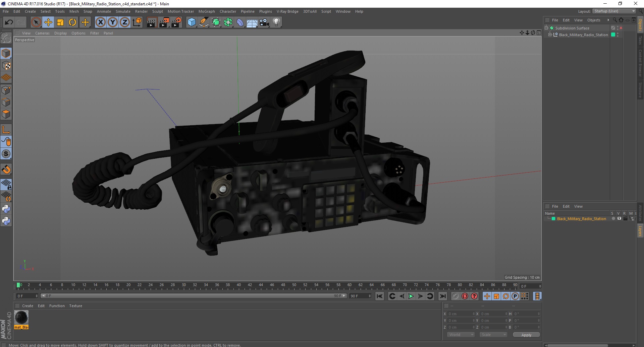The image size is (644, 347).
Task: Switch to Edges mode
Action: click(x=6, y=102)
